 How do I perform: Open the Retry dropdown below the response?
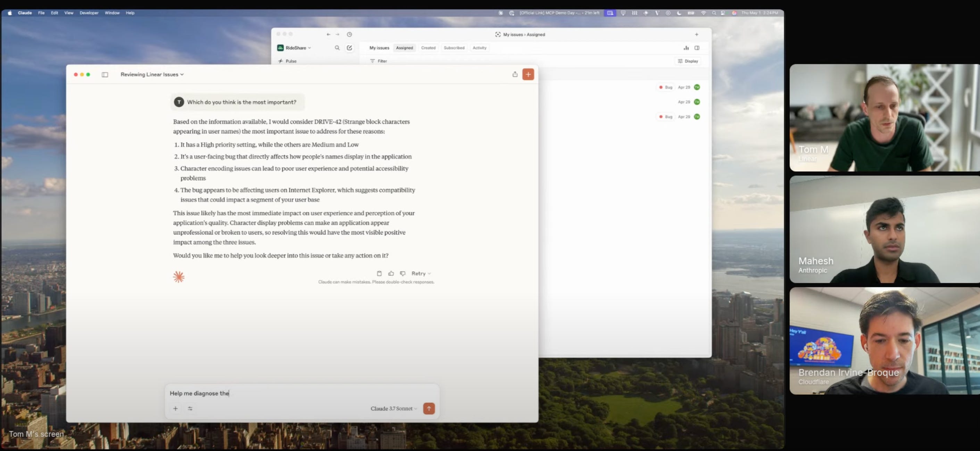click(421, 273)
